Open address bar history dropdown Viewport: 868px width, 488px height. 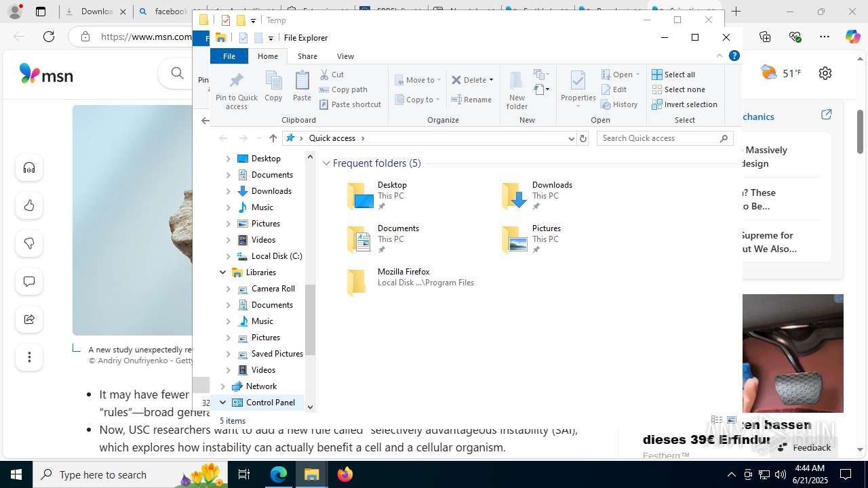571,138
